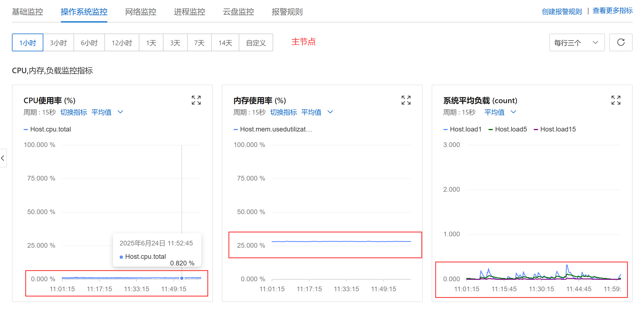The width and height of the screenshot is (644, 309).
Task: Toggle the Host.mem.usedutilizat… legend series
Action: tap(273, 129)
